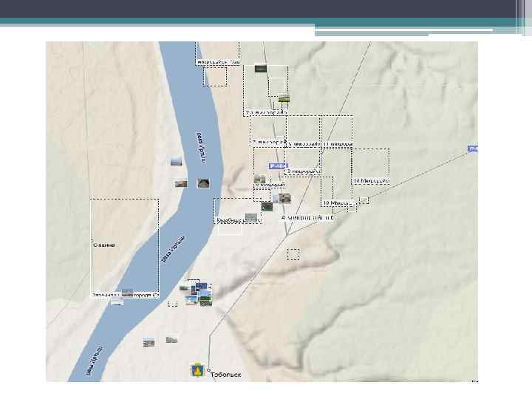Click the 7а микрорайон label
The width and height of the screenshot is (532, 399).
[x=267, y=112]
